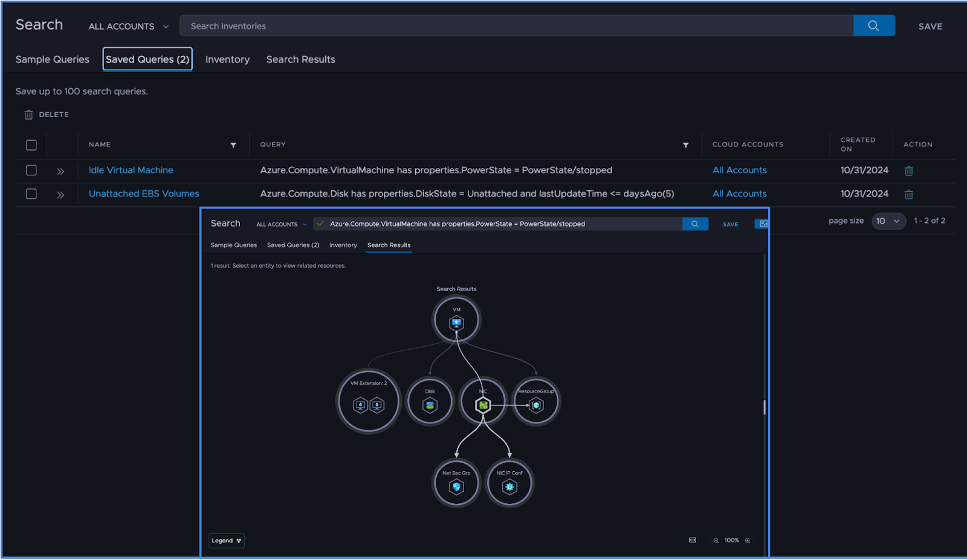
Task: Select the ResourceGroup node
Action: [x=536, y=401]
